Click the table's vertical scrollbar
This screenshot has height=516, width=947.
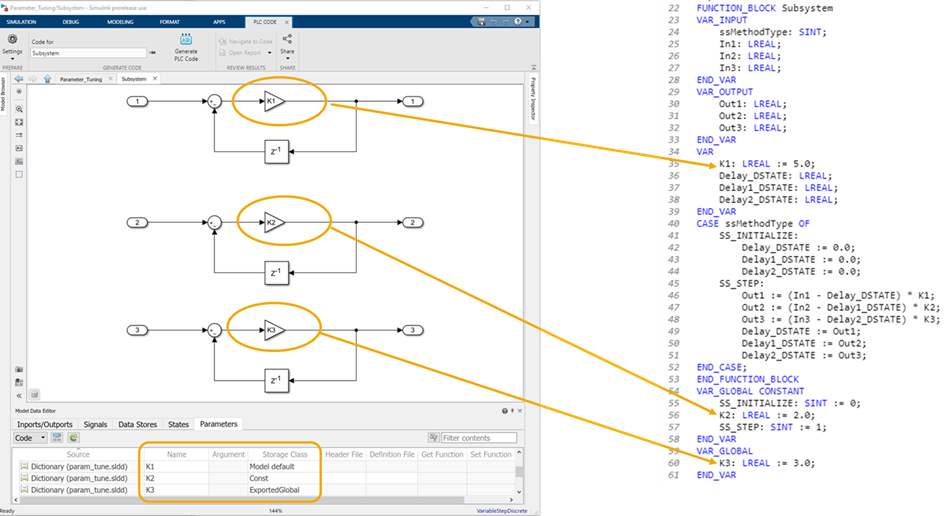[518, 472]
